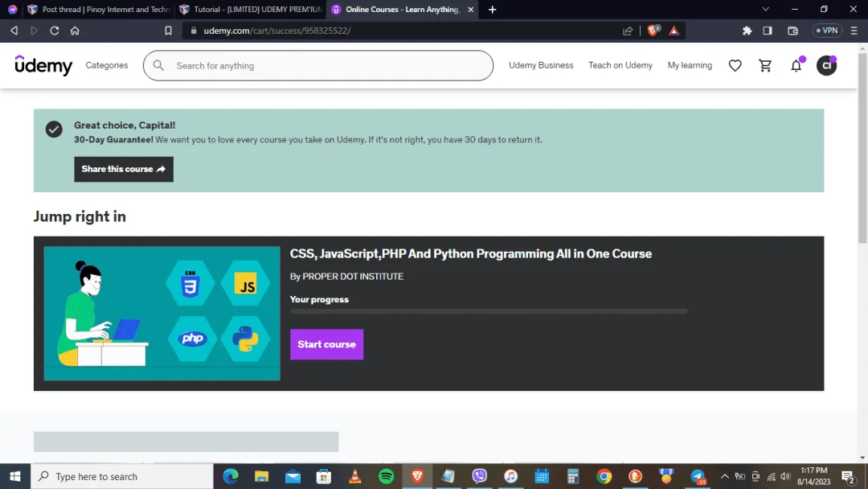Open Brave Rewards triangle icon
868x489 pixels.
pyautogui.click(x=674, y=31)
